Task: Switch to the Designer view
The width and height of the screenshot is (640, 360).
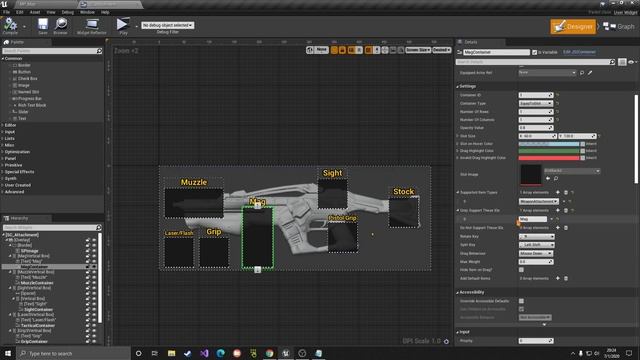Action: (x=573, y=27)
